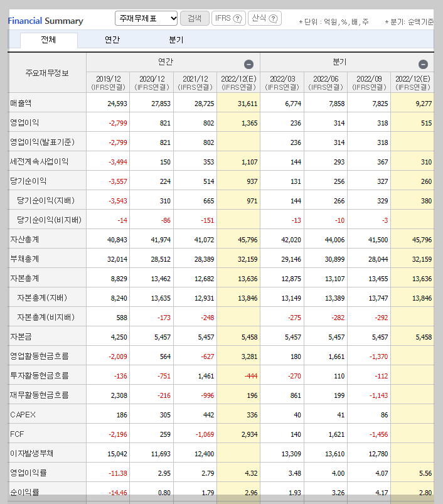The height and width of the screenshot is (504, 443).
Task: Select the 당기순이익(비지배) row label
Action: click(49, 220)
